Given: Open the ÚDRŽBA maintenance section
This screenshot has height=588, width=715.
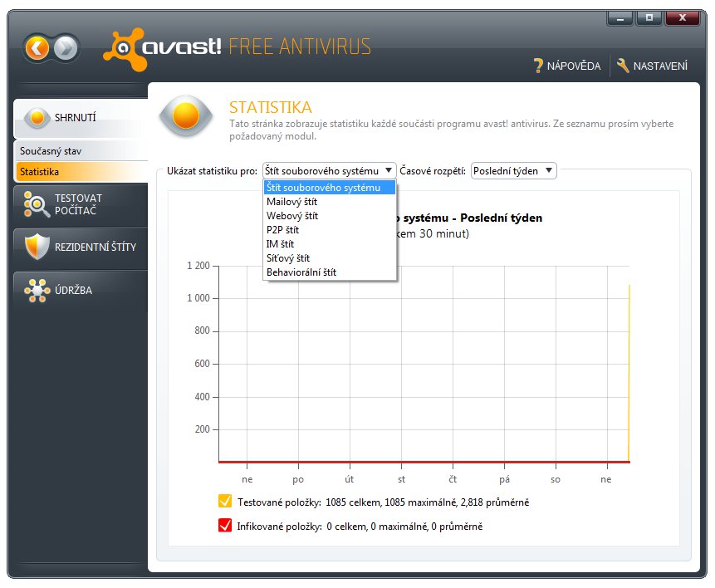Looking at the screenshot, I should pyautogui.click(x=81, y=290).
